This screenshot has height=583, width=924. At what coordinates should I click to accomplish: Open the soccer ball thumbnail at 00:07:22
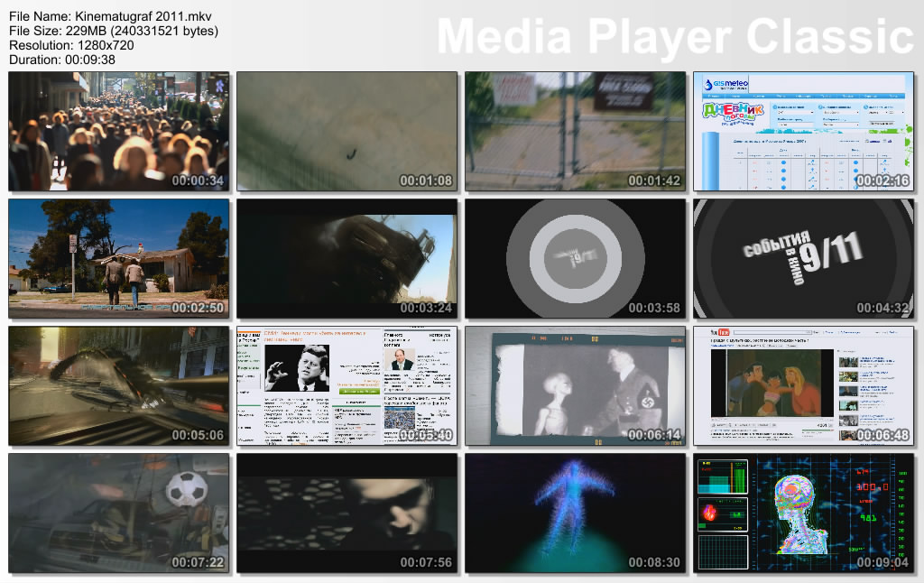(x=118, y=513)
